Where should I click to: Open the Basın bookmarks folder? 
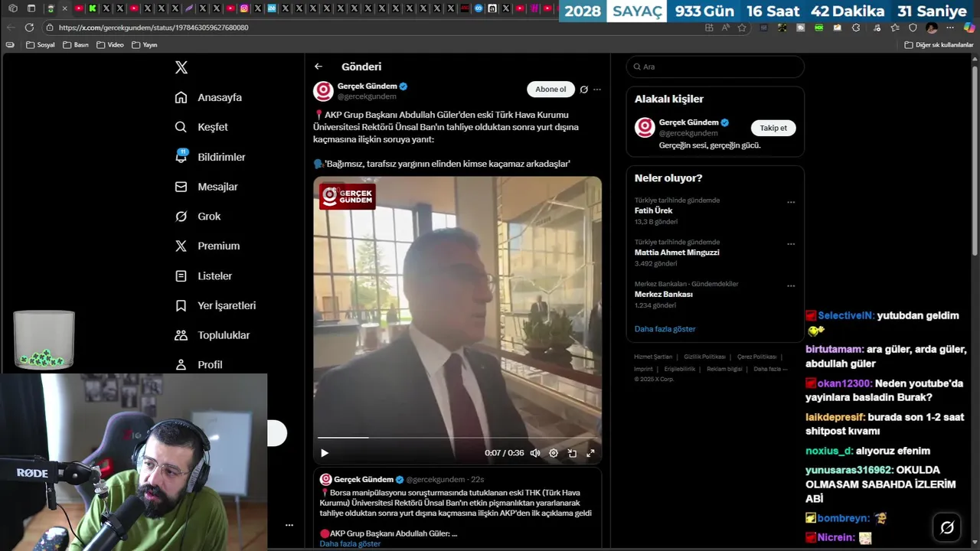(76, 45)
